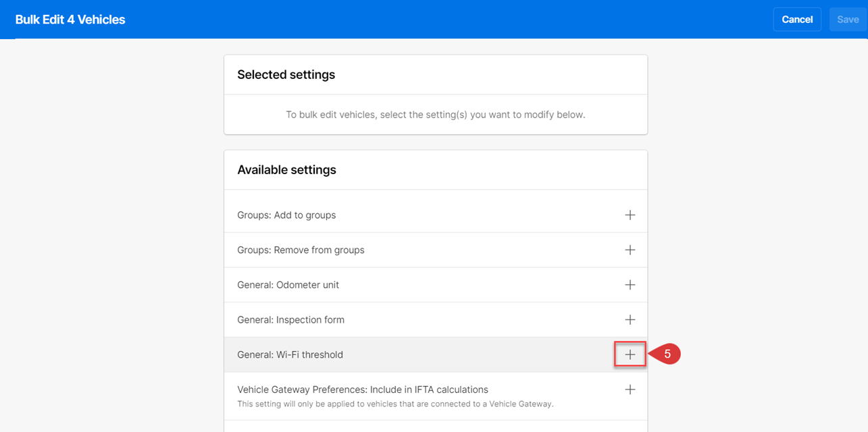Screen dimensions: 868x432
Task: Click the Selected settings heading
Action: coord(286,75)
